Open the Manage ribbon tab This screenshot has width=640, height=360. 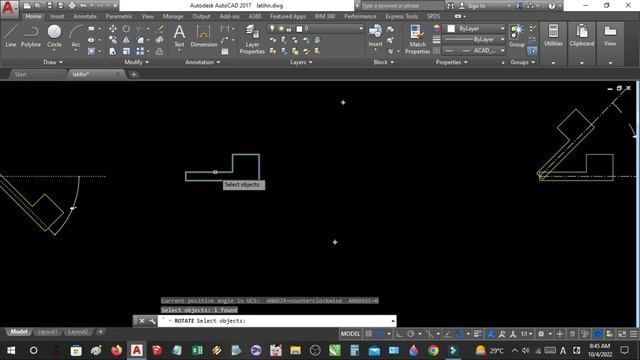click(x=173, y=16)
